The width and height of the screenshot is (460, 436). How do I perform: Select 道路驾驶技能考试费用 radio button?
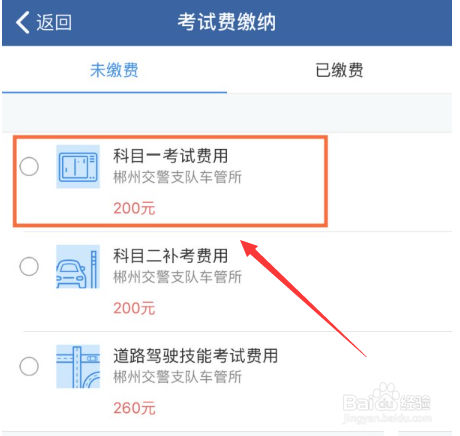(29, 366)
